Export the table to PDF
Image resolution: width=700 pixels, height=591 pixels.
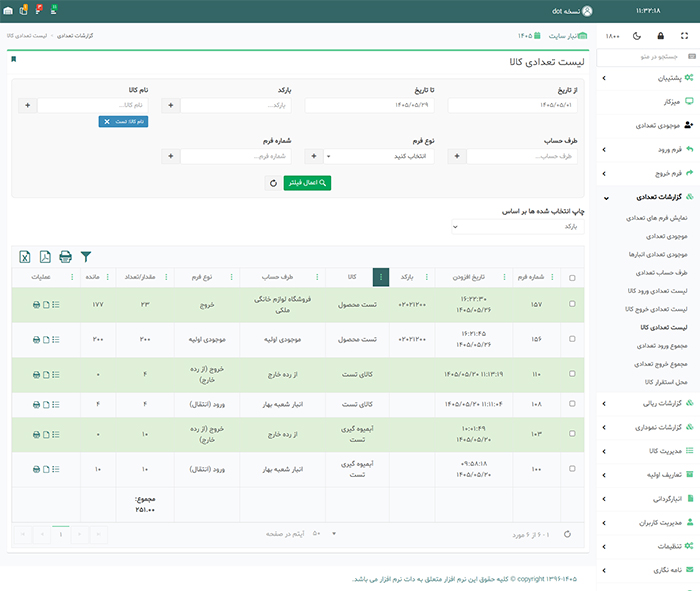point(45,257)
